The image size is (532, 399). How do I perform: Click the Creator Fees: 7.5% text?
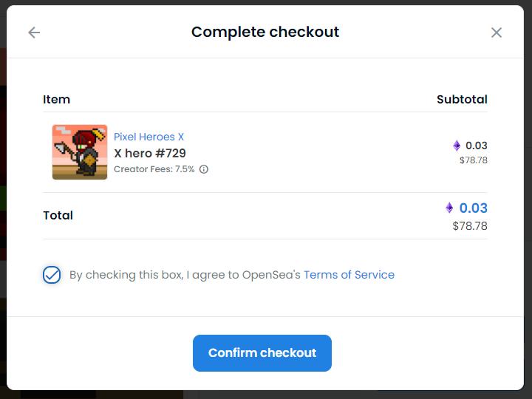click(154, 169)
